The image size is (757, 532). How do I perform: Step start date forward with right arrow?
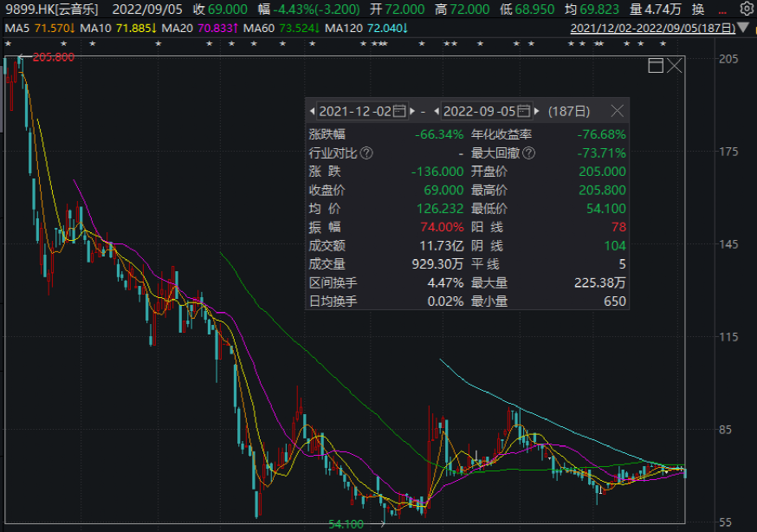pyautogui.click(x=412, y=112)
